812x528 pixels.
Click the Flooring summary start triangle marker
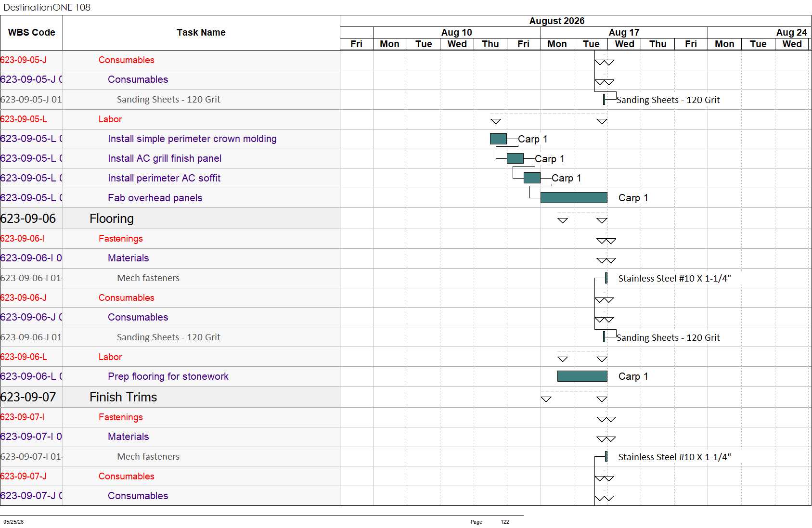(563, 220)
